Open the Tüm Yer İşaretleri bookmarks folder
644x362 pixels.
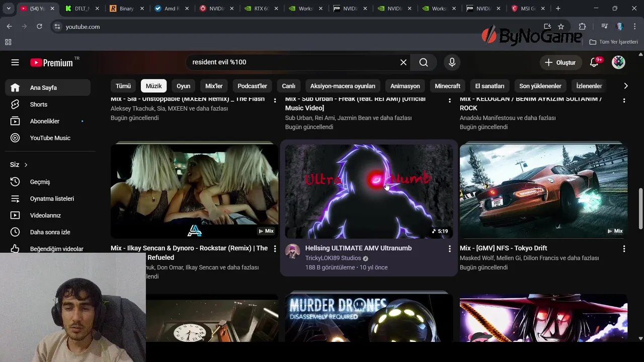point(614,42)
